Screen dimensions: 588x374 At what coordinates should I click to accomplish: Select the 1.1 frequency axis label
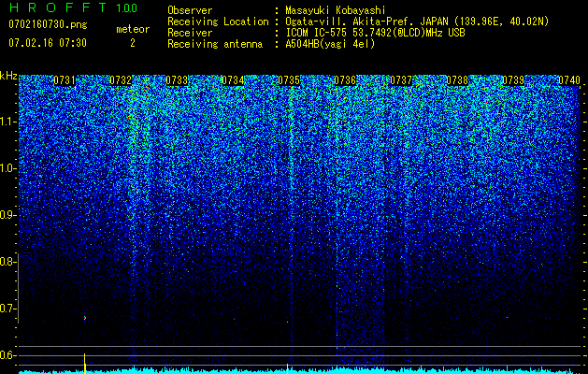pyautogui.click(x=7, y=122)
